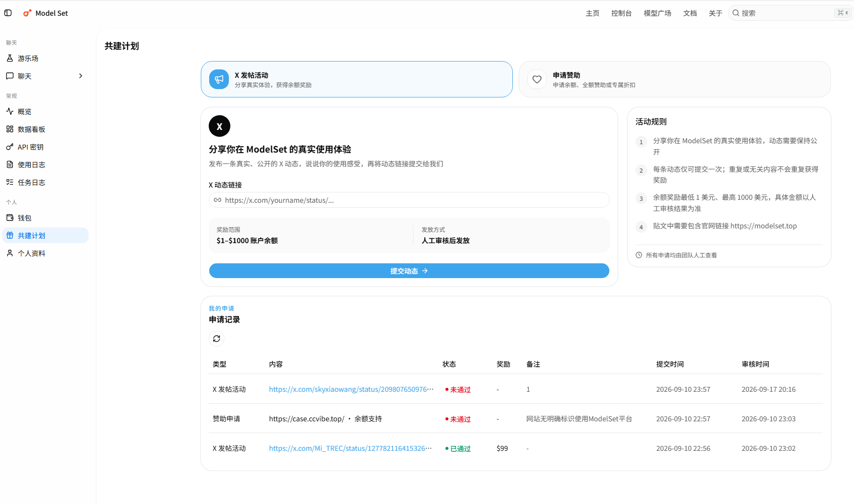
Task: Open 模型广场 in top navigation
Action: pyautogui.click(x=658, y=13)
